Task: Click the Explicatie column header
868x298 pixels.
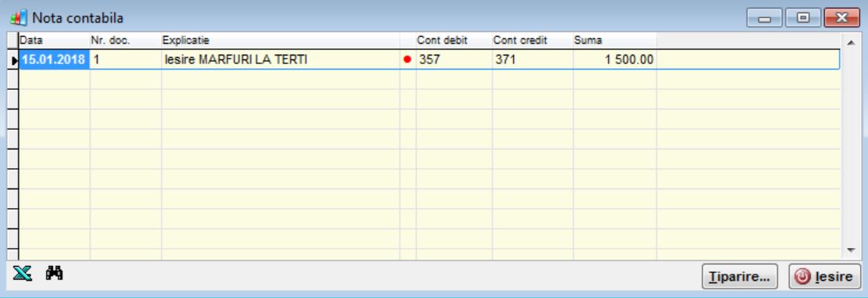Action: click(x=281, y=41)
